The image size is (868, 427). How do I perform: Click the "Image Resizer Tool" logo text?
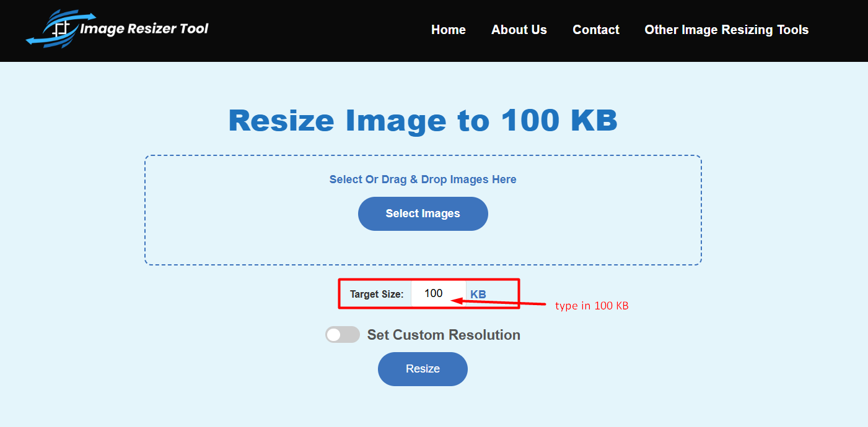[144, 28]
